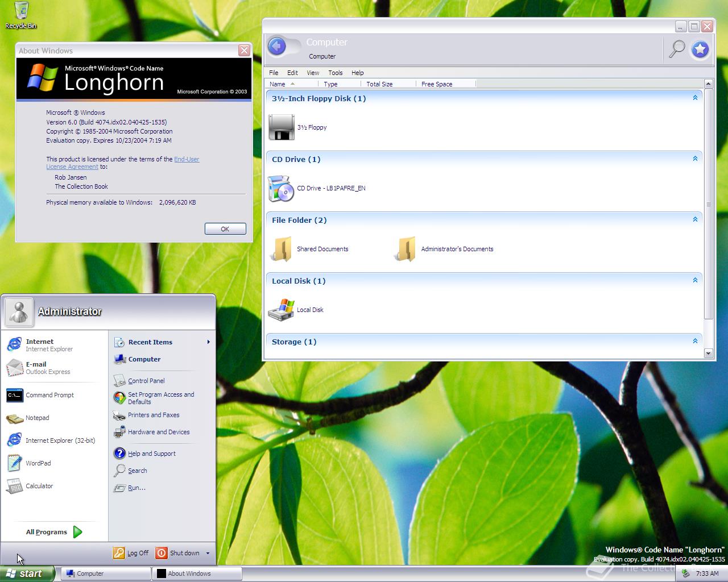Sort by the Total Size column
Viewport: 728px width, 582px height.
click(388, 84)
